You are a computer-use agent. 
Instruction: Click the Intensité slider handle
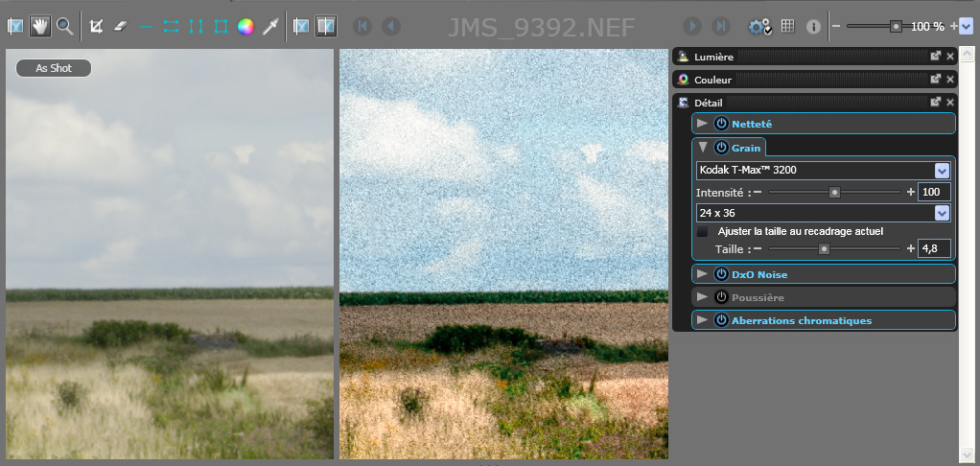834,193
